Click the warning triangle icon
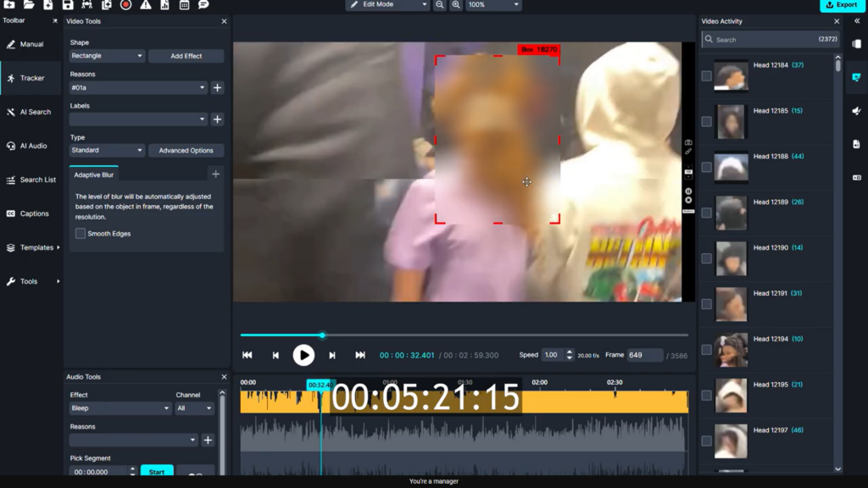868x488 pixels. coord(146,4)
